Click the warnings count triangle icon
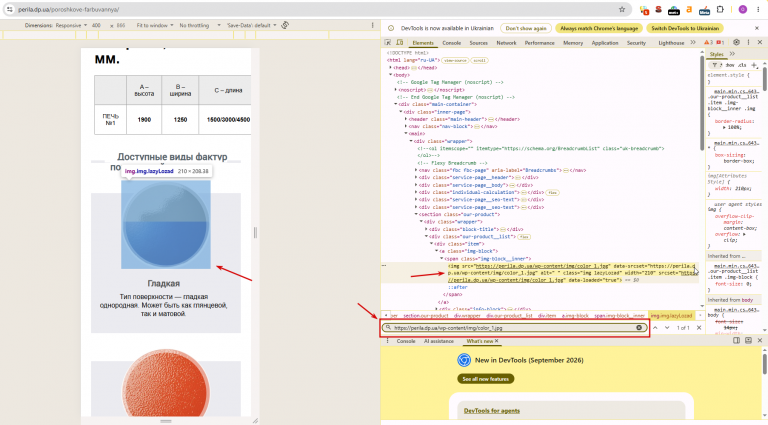The image size is (768, 425). (708, 43)
